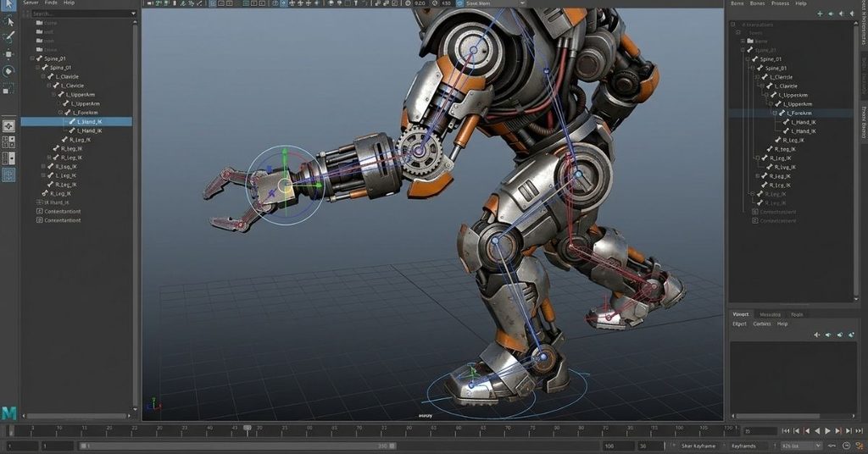
Task: Click the gear settings icon in the viewport toolbar
Action: pos(409,3)
